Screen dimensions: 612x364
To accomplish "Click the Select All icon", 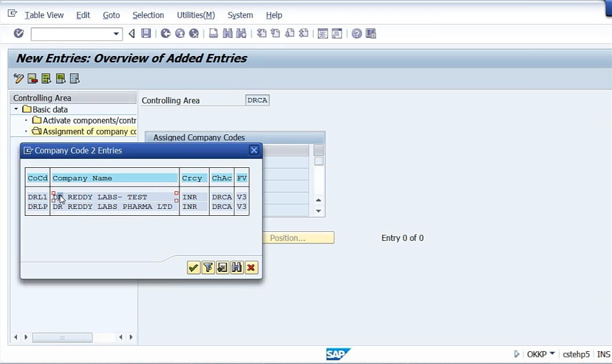I will tap(46, 79).
